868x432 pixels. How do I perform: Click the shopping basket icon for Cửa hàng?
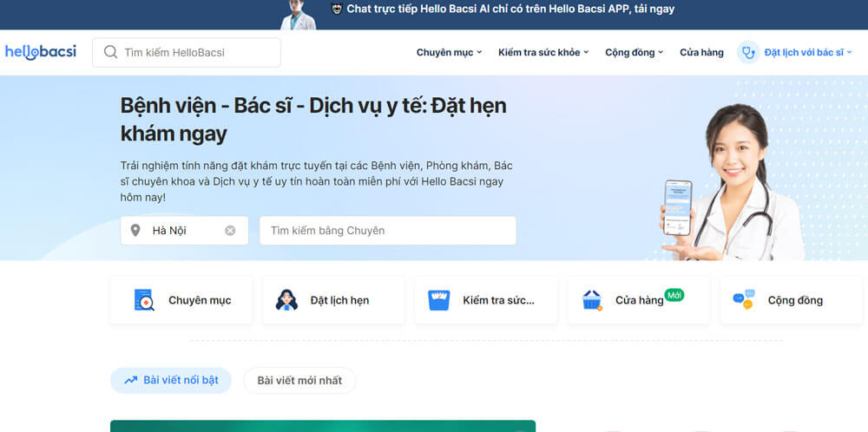coord(592,300)
